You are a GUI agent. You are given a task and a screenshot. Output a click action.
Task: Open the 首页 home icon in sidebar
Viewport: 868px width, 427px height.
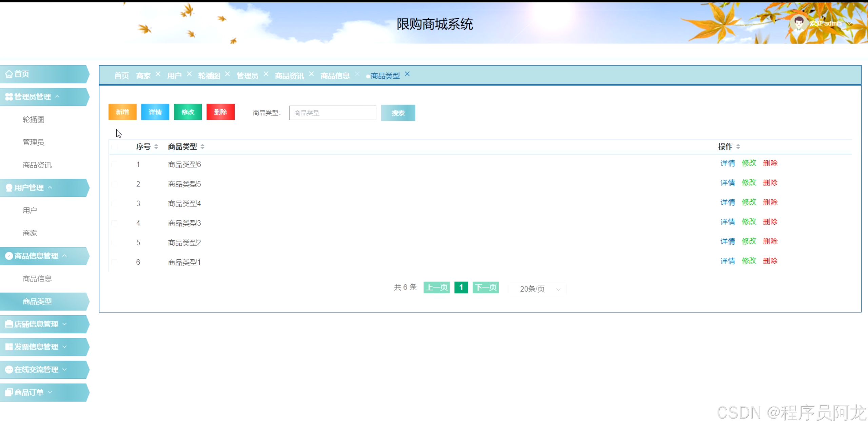pyautogui.click(x=9, y=74)
